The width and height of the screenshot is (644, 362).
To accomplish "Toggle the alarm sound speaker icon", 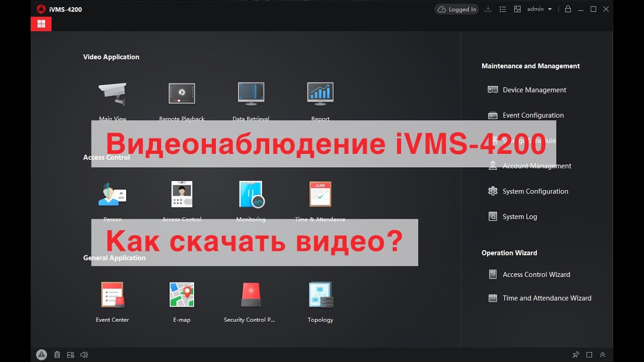I will click(x=84, y=354).
